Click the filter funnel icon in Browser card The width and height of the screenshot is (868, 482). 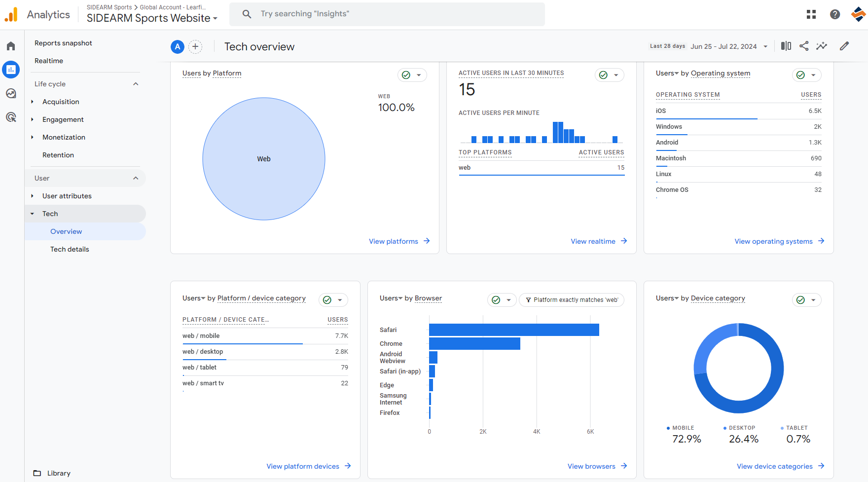528,300
